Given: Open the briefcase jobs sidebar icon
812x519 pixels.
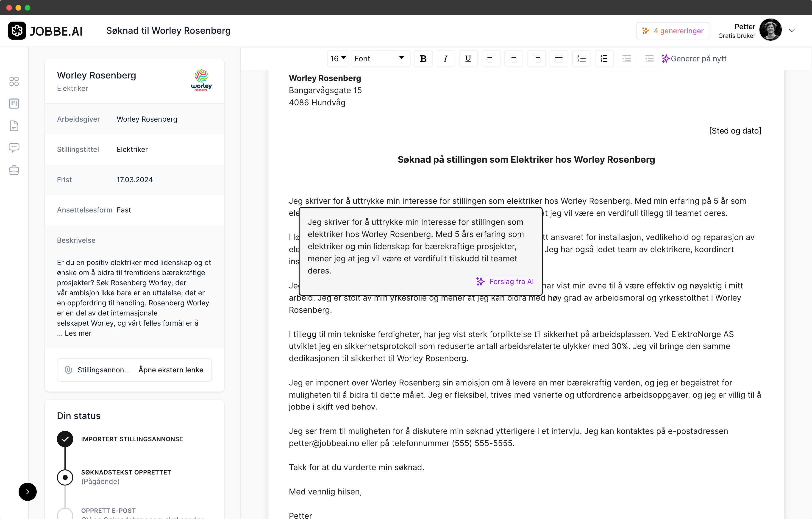Looking at the screenshot, I should tap(14, 170).
